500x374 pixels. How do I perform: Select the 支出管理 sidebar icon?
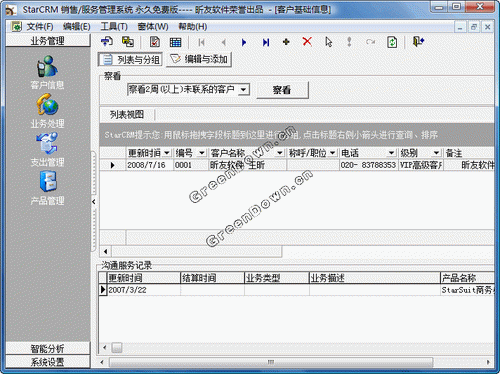click(47, 143)
